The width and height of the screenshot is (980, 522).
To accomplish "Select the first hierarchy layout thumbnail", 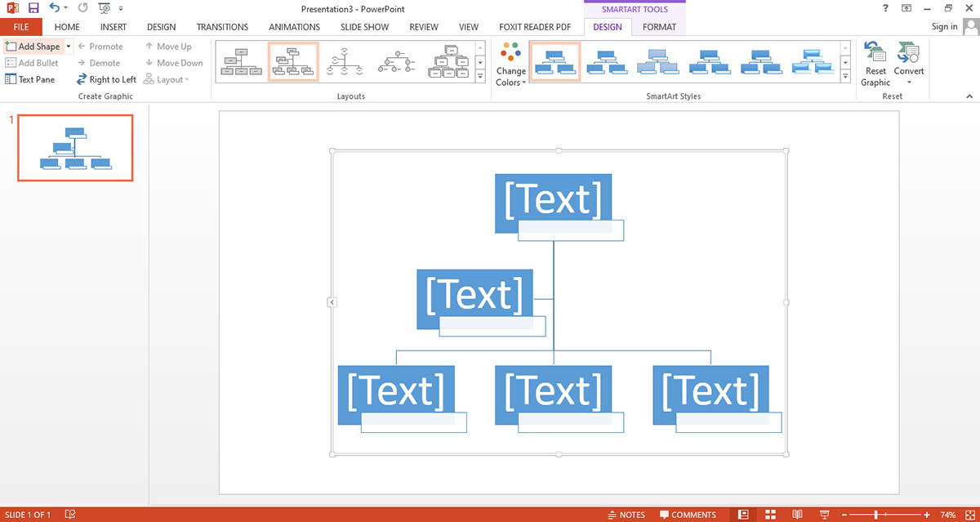I will click(x=241, y=62).
